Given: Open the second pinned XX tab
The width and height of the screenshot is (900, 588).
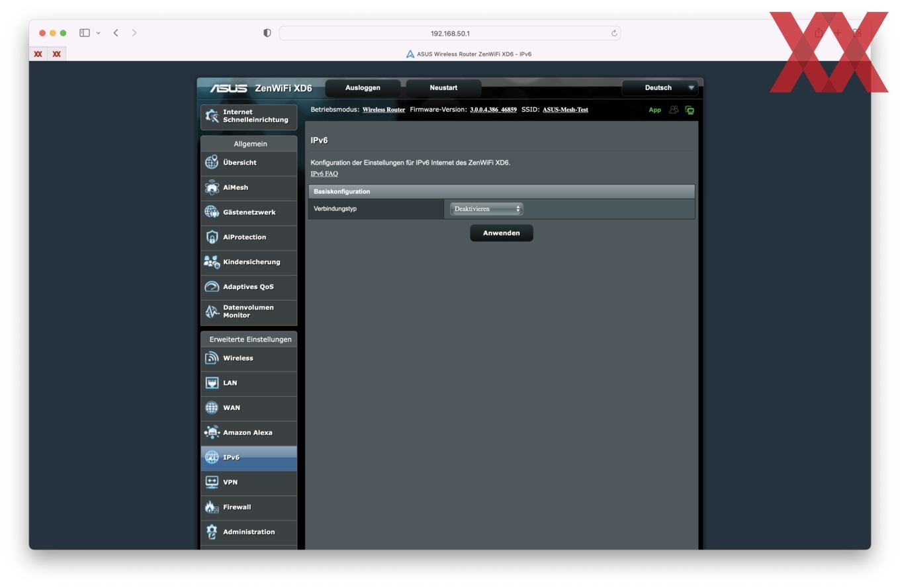Looking at the screenshot, I should 57,54.
